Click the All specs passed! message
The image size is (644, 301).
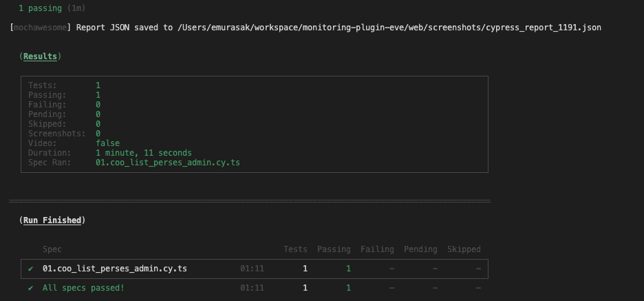[83, 288]
